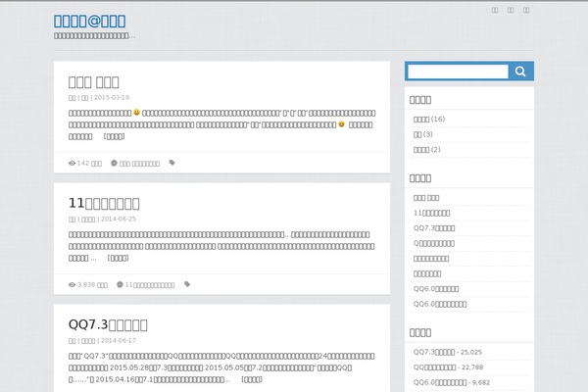The width and height of the screenshot is (588, 392).
Task: Click the date 2015-03-19
Action: point(112,98)
